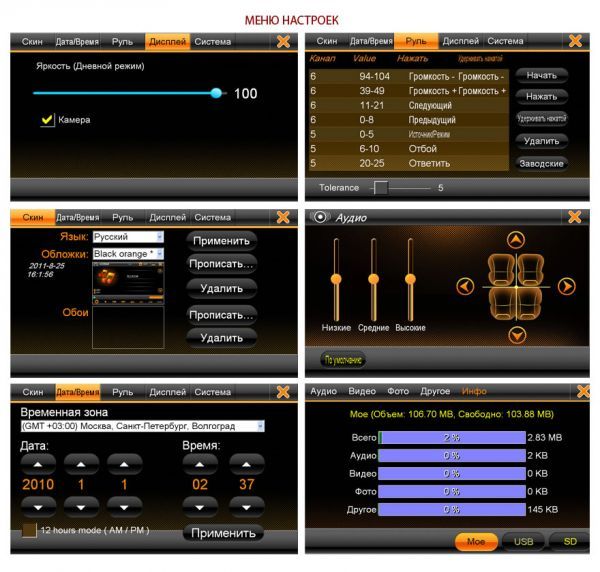Switch to the Инфо tab in storage panel
The width and height of the screenshot is (600, 572).
(x=474, y=391)
